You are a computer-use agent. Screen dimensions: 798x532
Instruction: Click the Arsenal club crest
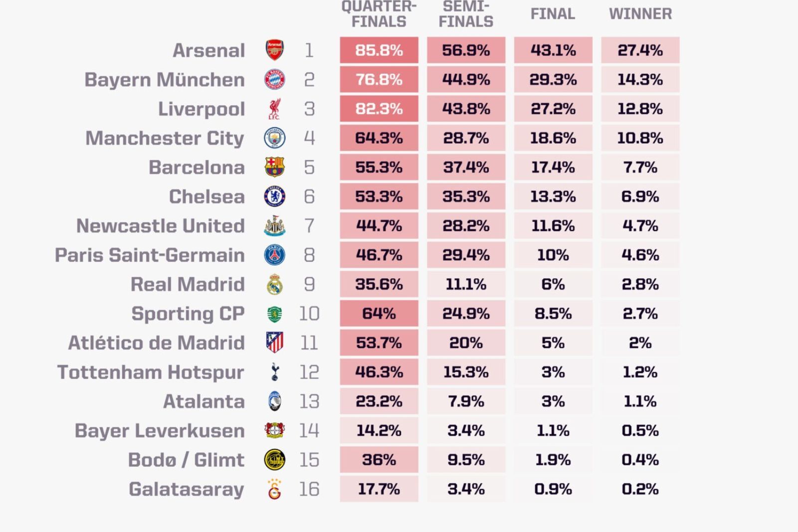(274, 50)
